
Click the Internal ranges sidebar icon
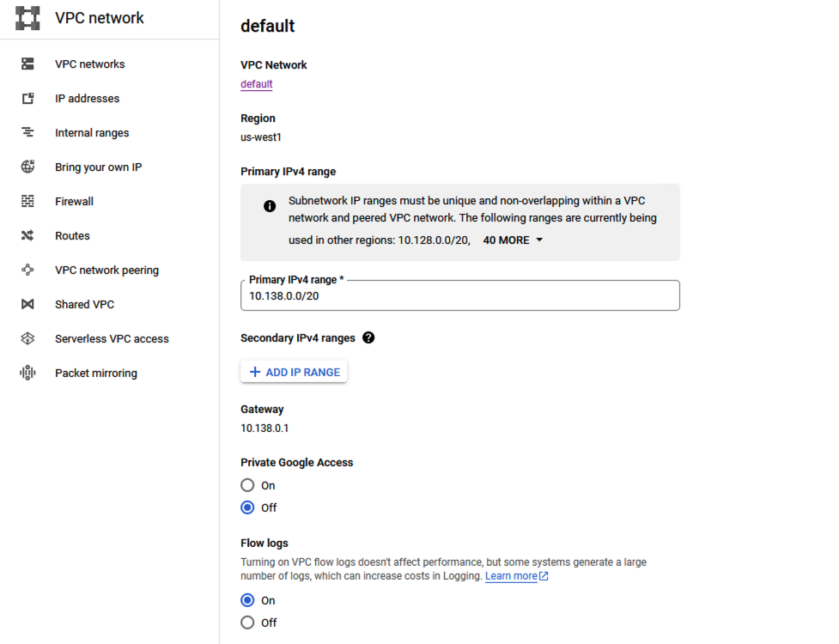click(x=27, y=132)
